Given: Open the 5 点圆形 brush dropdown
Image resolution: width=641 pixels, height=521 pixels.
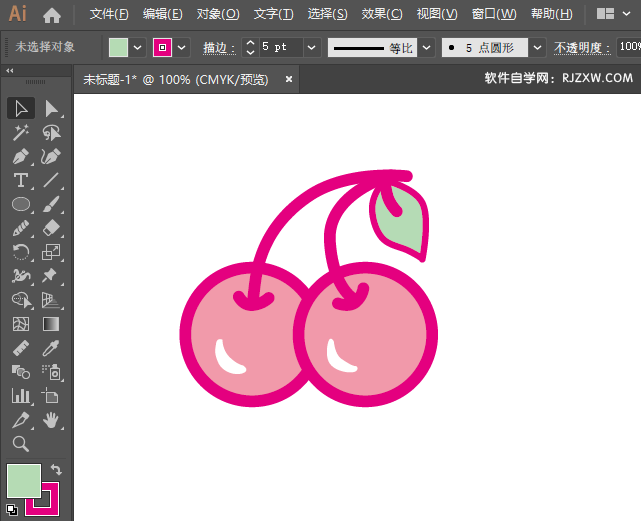Looking at the screenshot, I should pos(537,47).
